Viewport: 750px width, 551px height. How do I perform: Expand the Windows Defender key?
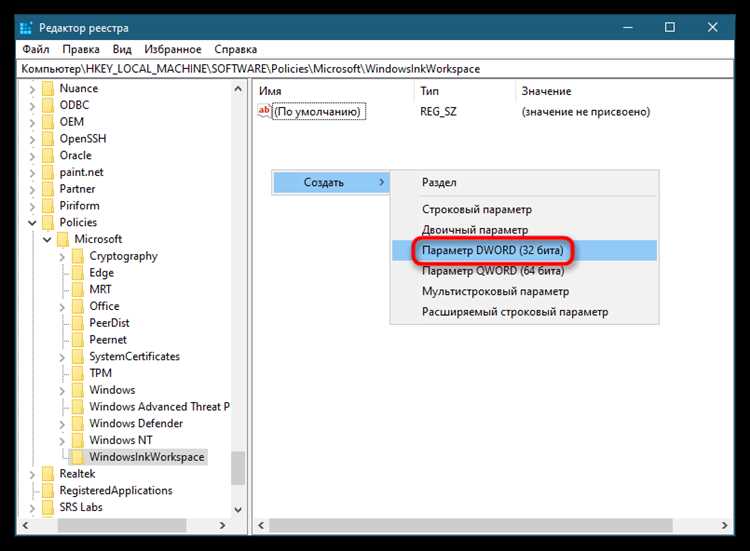tap(62, 424)
